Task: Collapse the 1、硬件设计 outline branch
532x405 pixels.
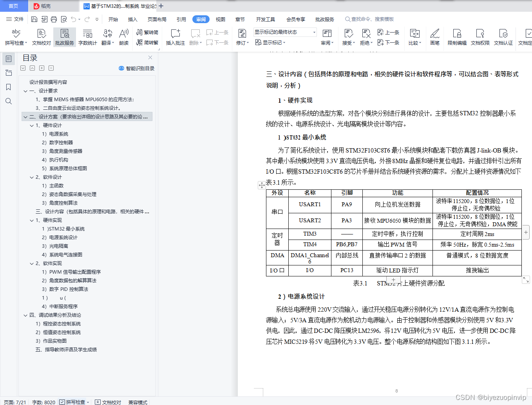Action: click(31, 125)
